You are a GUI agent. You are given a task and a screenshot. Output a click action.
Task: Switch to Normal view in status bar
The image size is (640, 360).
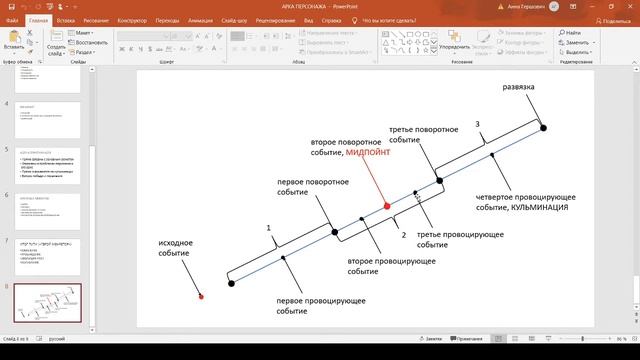coord(498,339)
